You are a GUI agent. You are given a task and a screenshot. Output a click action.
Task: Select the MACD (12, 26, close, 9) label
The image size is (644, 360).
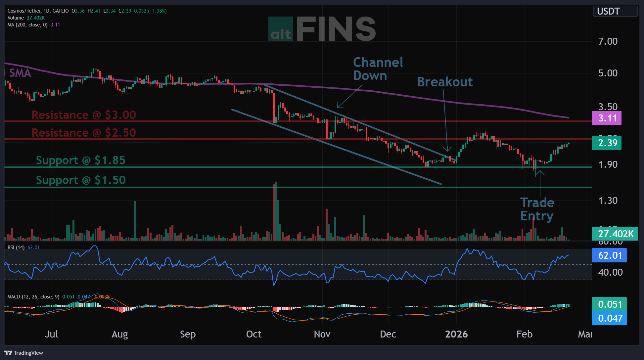coord(33,297)
